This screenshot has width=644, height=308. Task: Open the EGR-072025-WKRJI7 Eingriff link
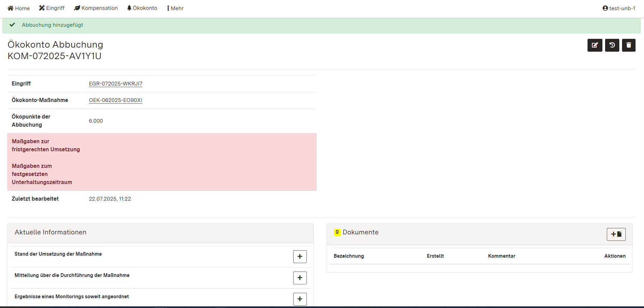[115, 83]
